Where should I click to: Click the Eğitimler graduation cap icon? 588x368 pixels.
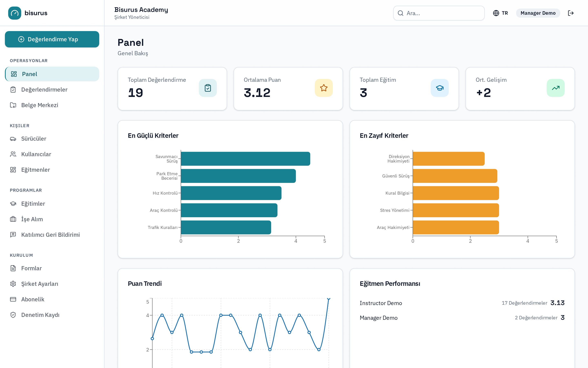(x=13, y=204)
